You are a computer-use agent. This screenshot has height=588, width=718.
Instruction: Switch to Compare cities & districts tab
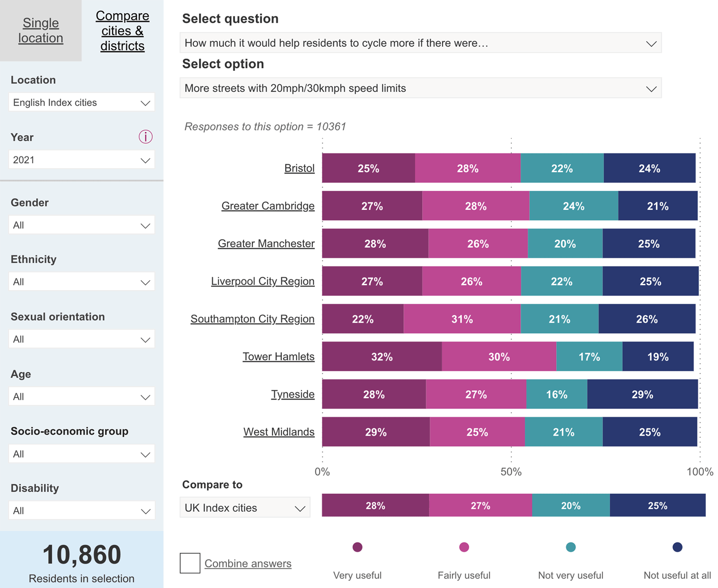coord(122,30)
